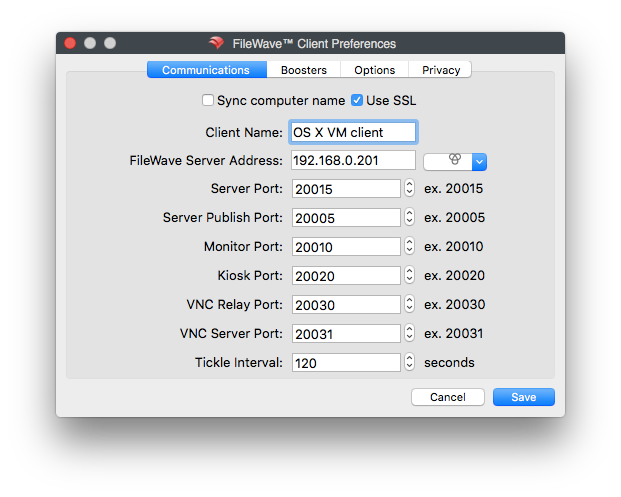Adjust the Server Port stepper

[x=410, y=189]
